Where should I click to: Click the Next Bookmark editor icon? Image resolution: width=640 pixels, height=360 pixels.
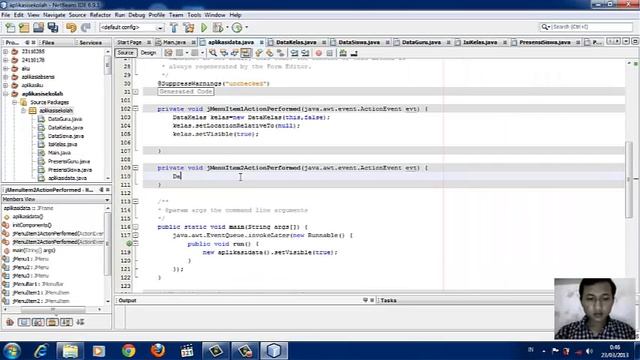tap(269, 53)
